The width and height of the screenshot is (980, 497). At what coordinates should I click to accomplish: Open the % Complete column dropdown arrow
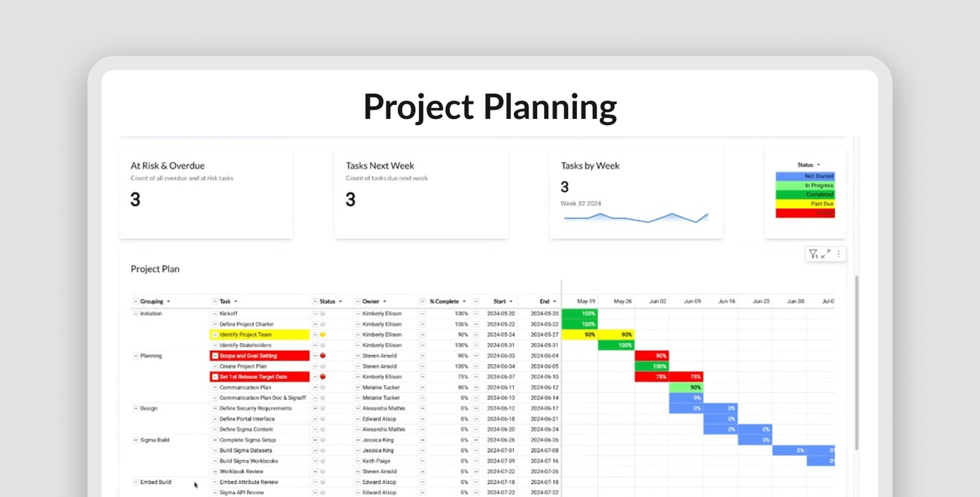coord(464,302)
